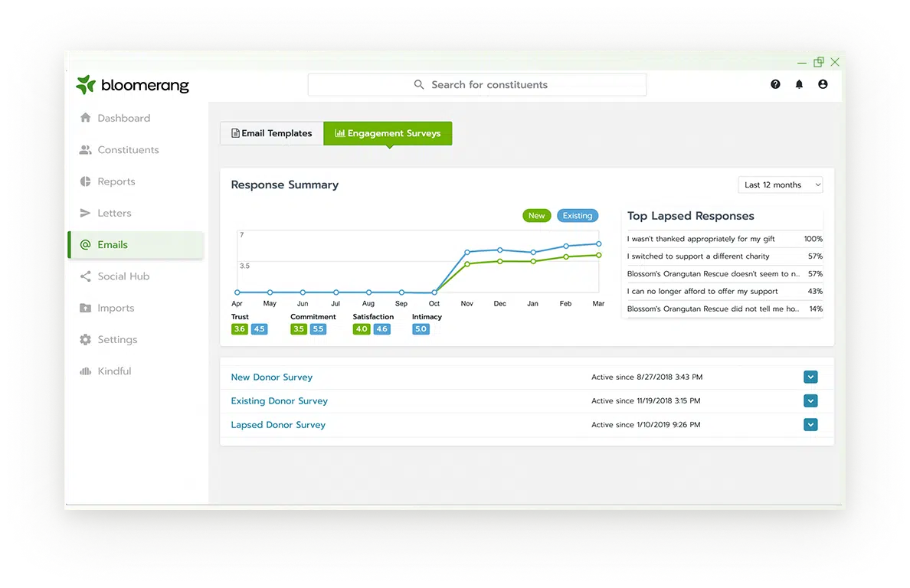Viewport: 910px width, 588px height.
Task: Click the Commitment green 3.5 score badge
Action: [x=298, y=328]
